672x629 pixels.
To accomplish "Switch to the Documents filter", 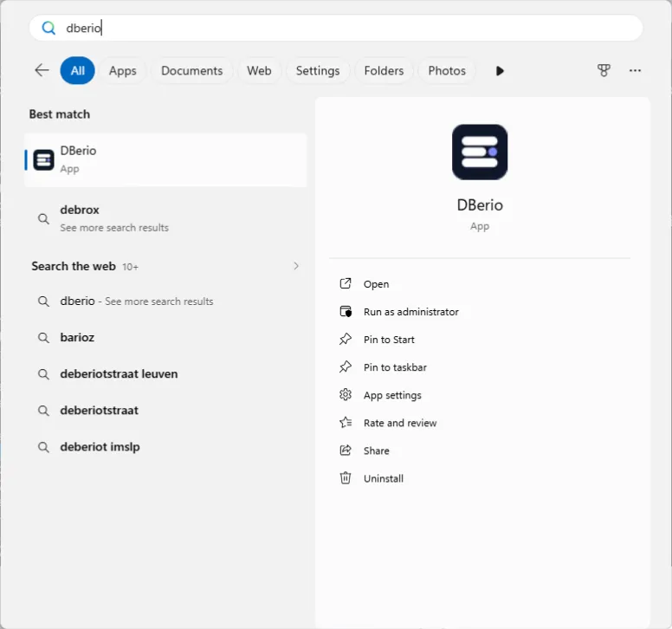I will 191,70.
